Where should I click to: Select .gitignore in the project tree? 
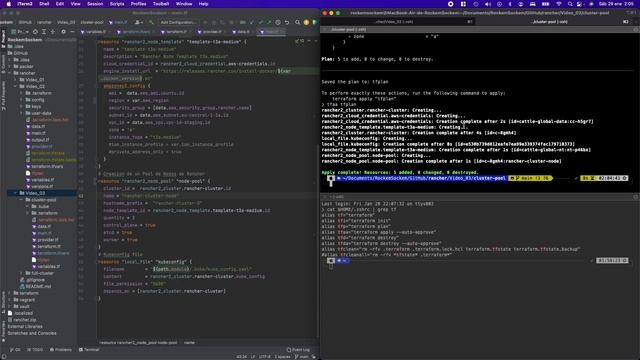tap(35, 280)
